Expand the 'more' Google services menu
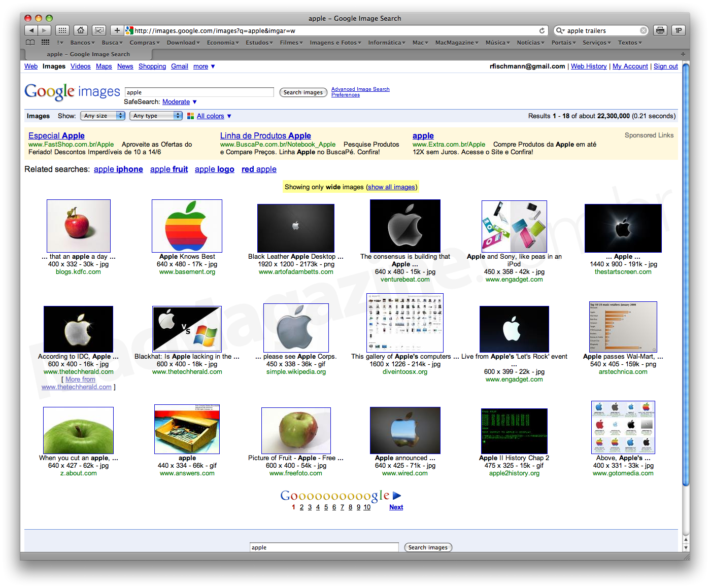Screen dimensions: 710x588 tap(204, 66)
